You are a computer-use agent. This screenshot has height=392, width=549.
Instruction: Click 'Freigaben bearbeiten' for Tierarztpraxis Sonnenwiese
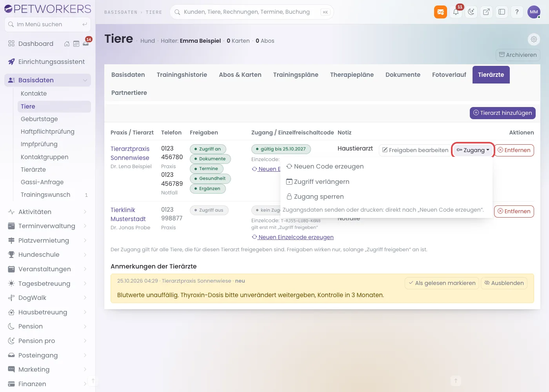tap(415, 150)
